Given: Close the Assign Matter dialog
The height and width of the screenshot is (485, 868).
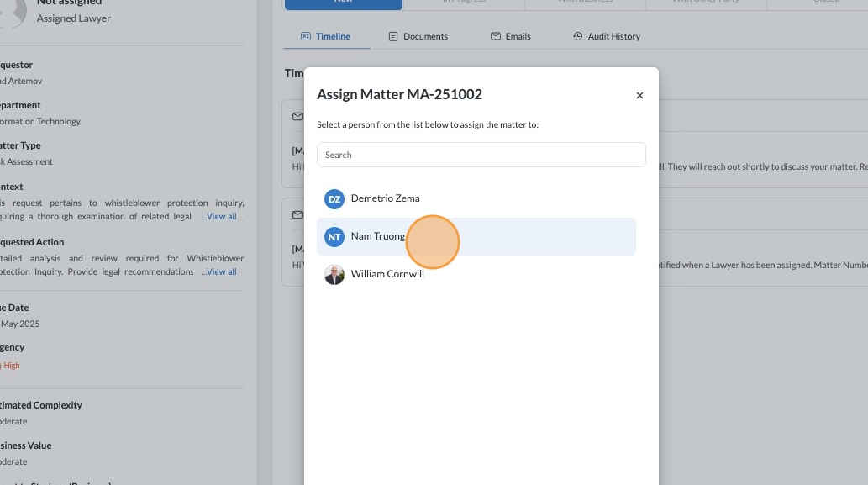Looking at the screenshot, I should (639, 96).
